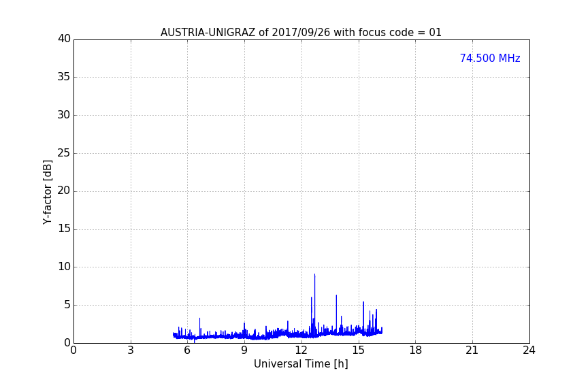
Task: Click the y-axis tick label 20
Action: (x=64, y=191)
